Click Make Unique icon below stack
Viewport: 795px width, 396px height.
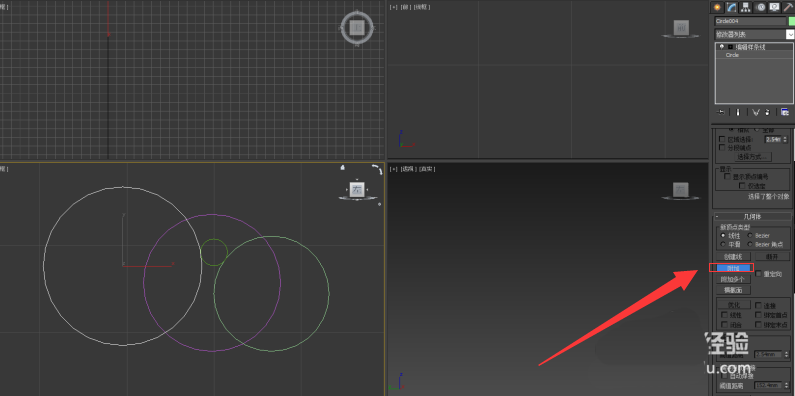[x=755, y=112]
